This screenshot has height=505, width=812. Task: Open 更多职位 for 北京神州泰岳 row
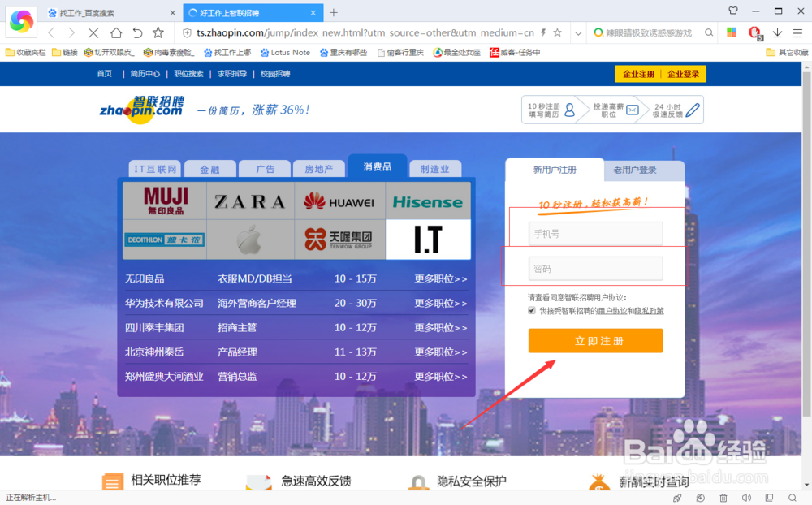[440, 352]
